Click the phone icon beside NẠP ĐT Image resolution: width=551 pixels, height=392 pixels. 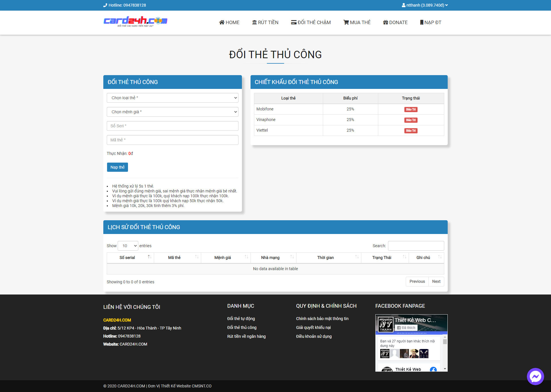422,22
